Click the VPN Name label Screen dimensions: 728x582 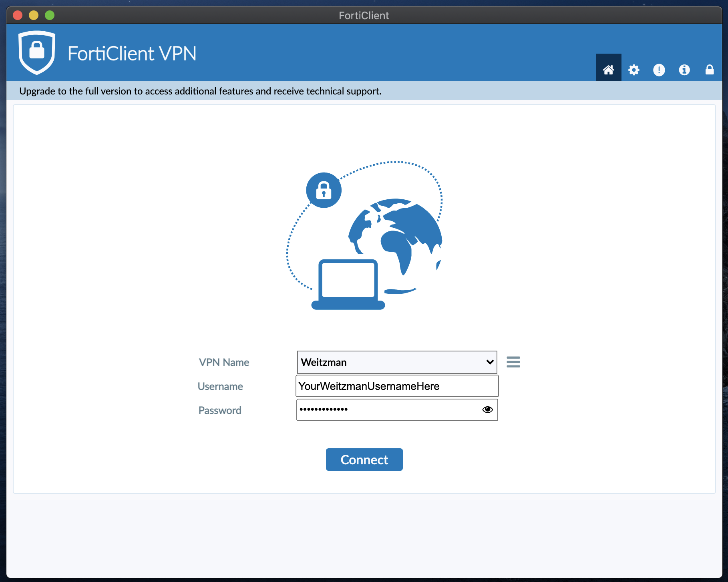coord(224,362)
